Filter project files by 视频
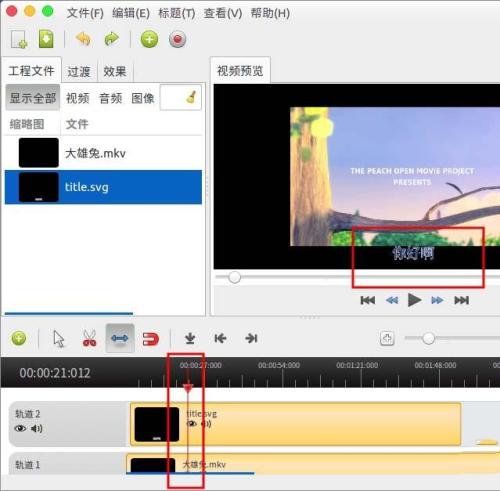Screen dimensions: 500x491 click(78, 98)
